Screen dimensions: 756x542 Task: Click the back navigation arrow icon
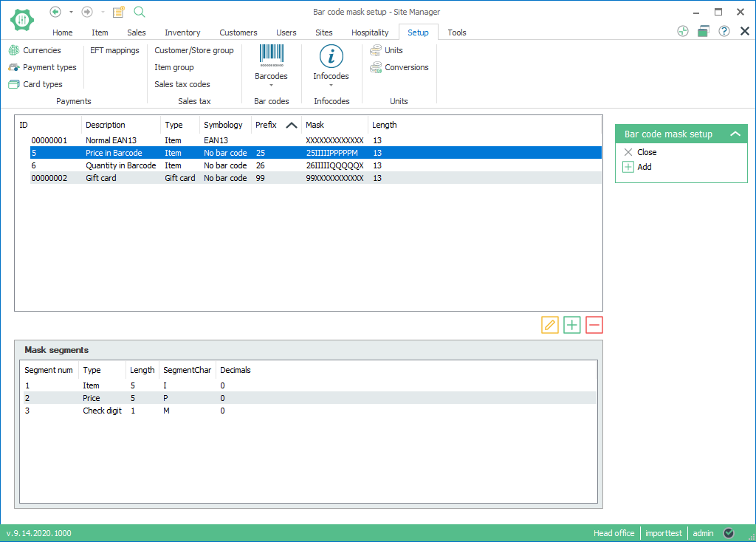[55, 12]
